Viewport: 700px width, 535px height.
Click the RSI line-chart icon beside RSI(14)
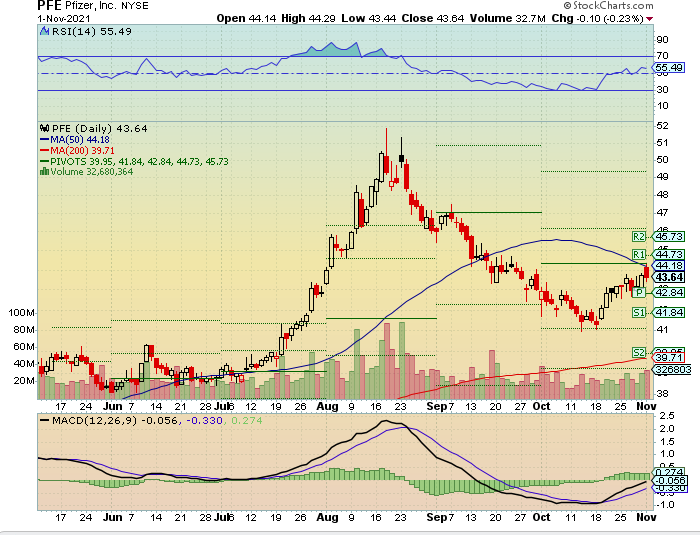coord(44,31)
